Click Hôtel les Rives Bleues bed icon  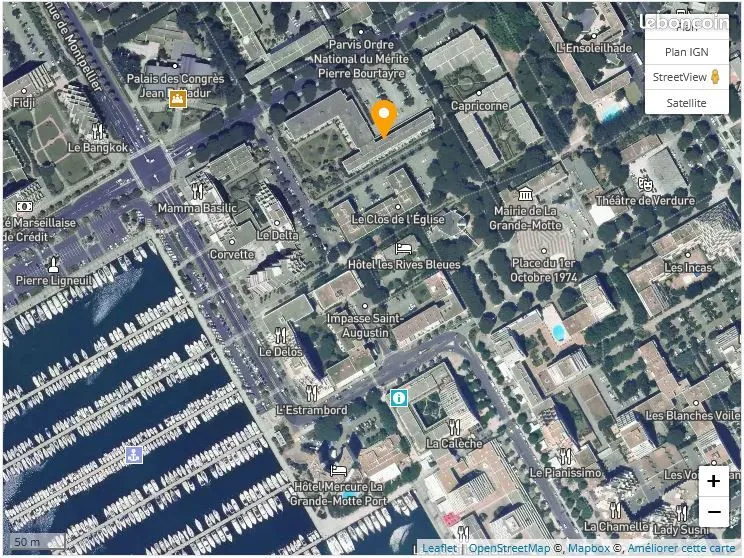pos(403,249)
